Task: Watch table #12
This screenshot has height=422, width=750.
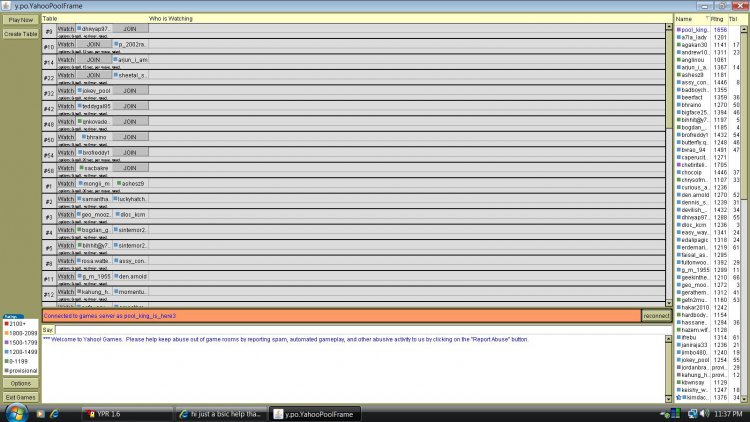Action: (x=66, y=292)
